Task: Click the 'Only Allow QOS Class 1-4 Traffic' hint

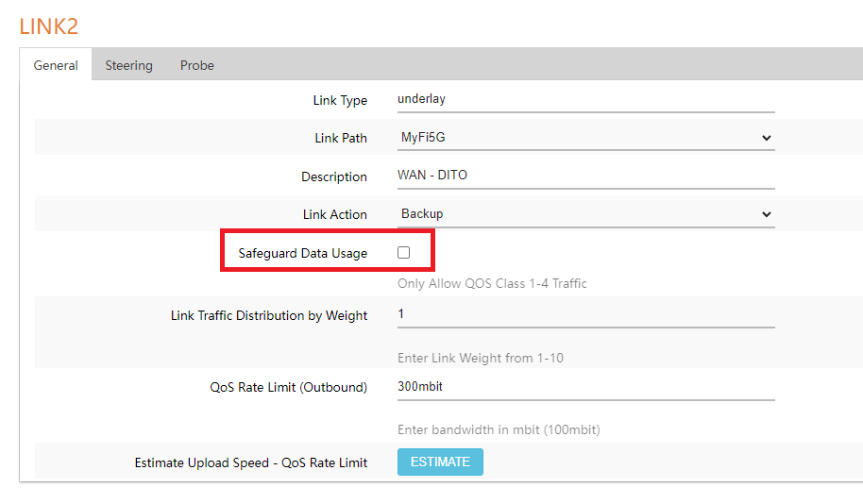Action: pos(494,283)
